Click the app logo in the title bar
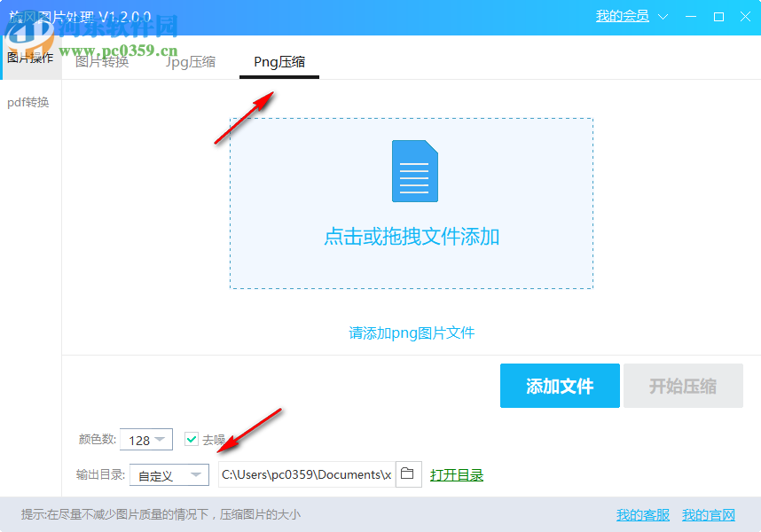Image resolution: width=761 pixels, height=532 pixels. coord(12,17)
